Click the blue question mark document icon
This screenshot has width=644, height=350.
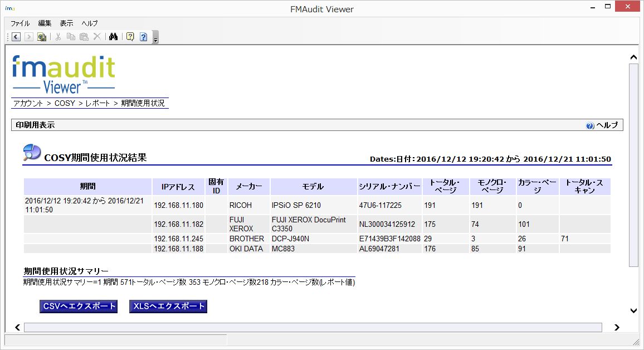coord(143,37)
